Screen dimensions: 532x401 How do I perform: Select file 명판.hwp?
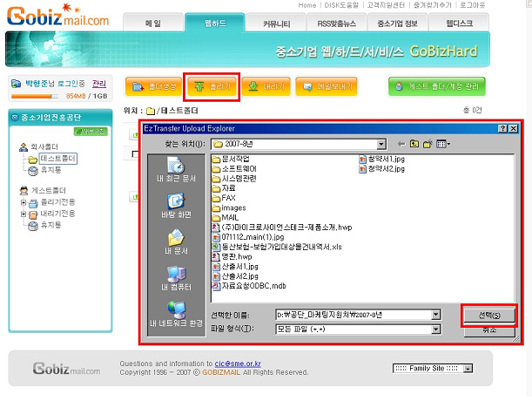click(x=232, y=256)
